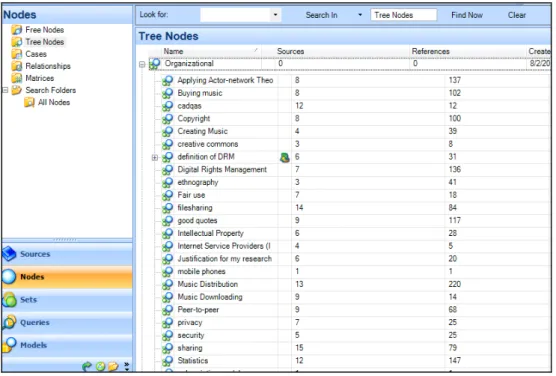Click the node icon beside privacy
556x376 pixels.
[167, 323]
